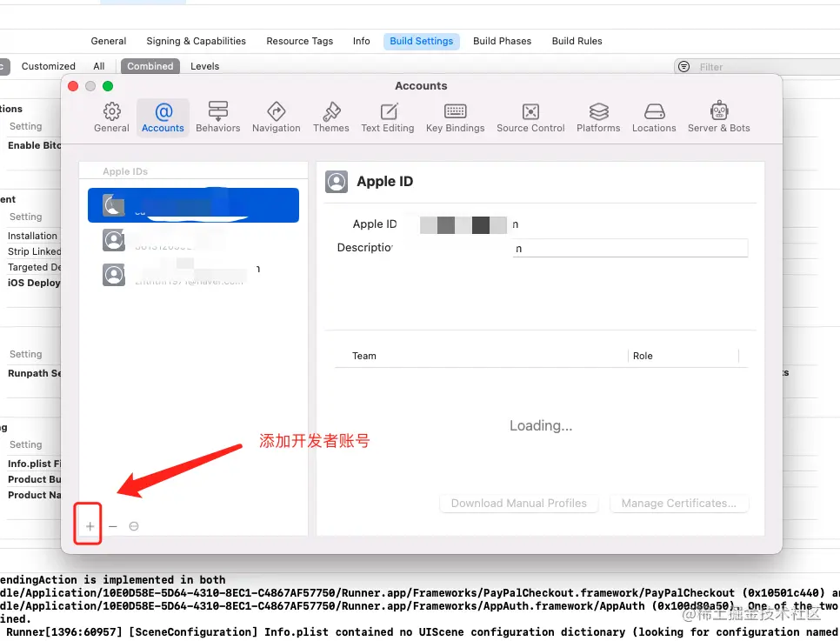Select the highlighted first Apple ID account

[x=193, y=205]
